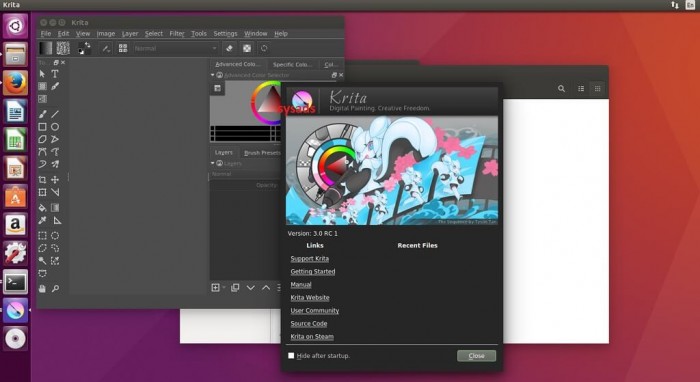
Task: Select the Measure triangle ruler tool
Action: tap(57, 220)
